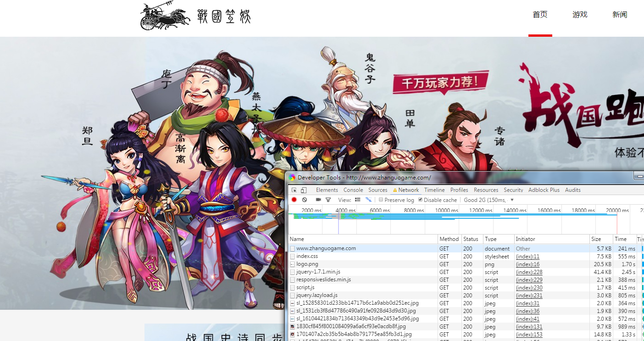Click the 4000 ms marker on the overview timeline
Screen dimensions: 644x341
coord(345,210)
